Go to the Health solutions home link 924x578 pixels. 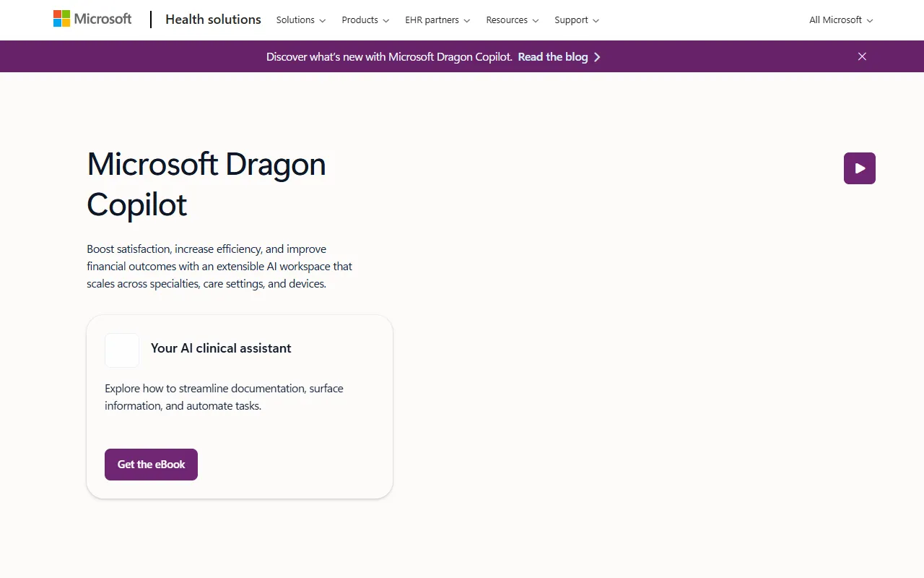[213, 20]
